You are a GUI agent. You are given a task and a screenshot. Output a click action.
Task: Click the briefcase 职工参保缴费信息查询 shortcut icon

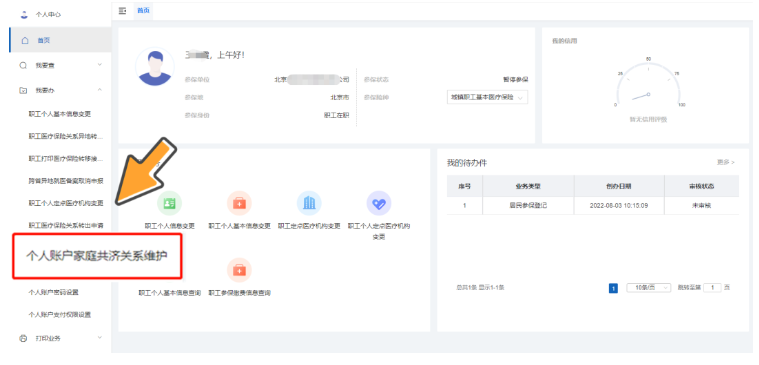tap(239, 270)
